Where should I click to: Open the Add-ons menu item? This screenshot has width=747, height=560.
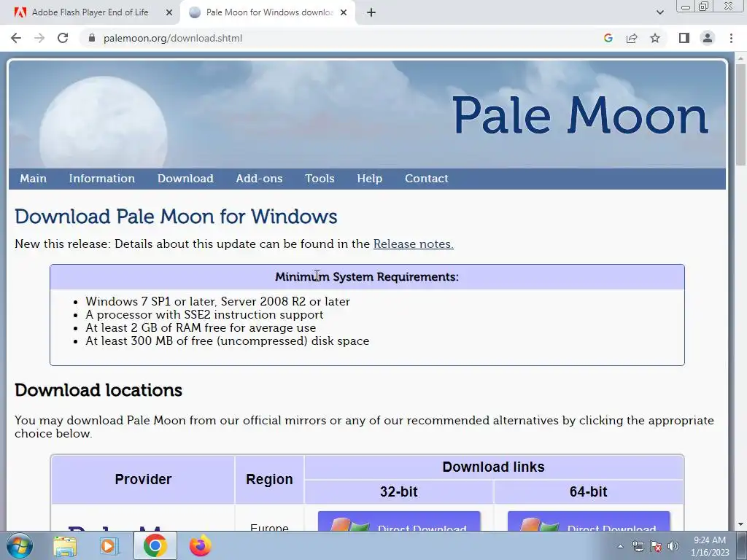pyautogui.click(x=259, y=179)
